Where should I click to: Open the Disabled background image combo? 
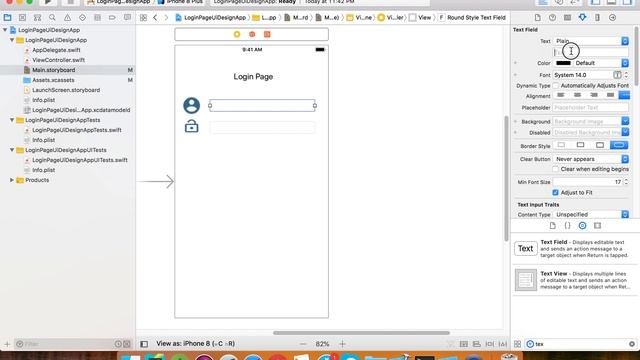click(x=591, y=132)
